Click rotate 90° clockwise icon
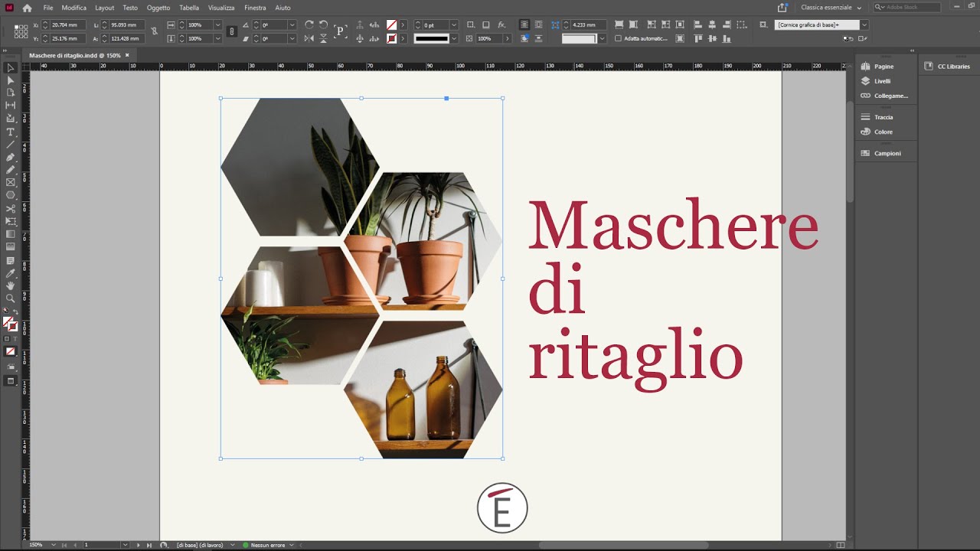Screen dimensions: 980x551 pos(309,25)
